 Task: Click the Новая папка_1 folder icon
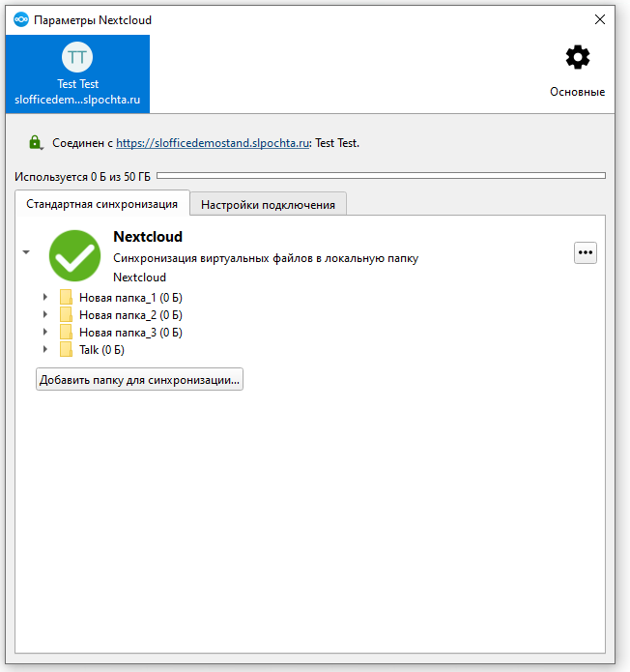[x=67, y=297]
